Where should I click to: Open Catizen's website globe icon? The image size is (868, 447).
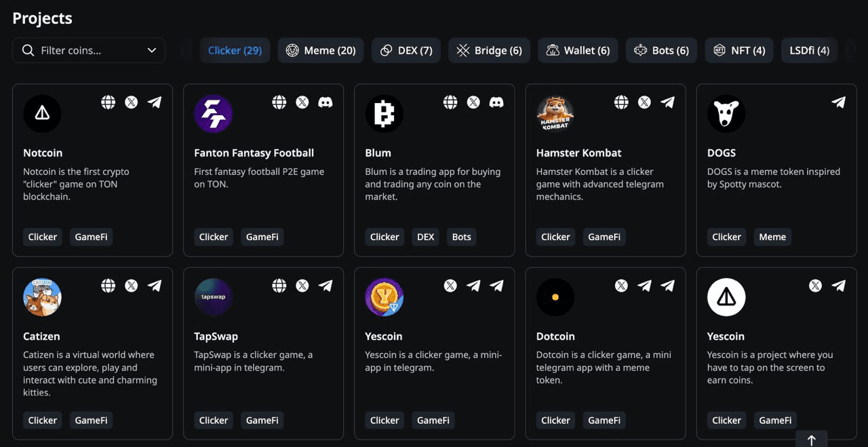[108, 286]
